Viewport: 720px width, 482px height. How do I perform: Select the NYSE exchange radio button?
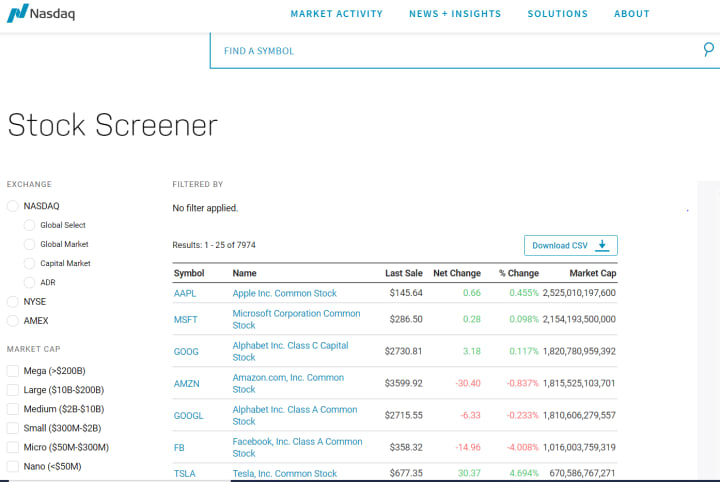pyautogui.click(x=13, y=302)
